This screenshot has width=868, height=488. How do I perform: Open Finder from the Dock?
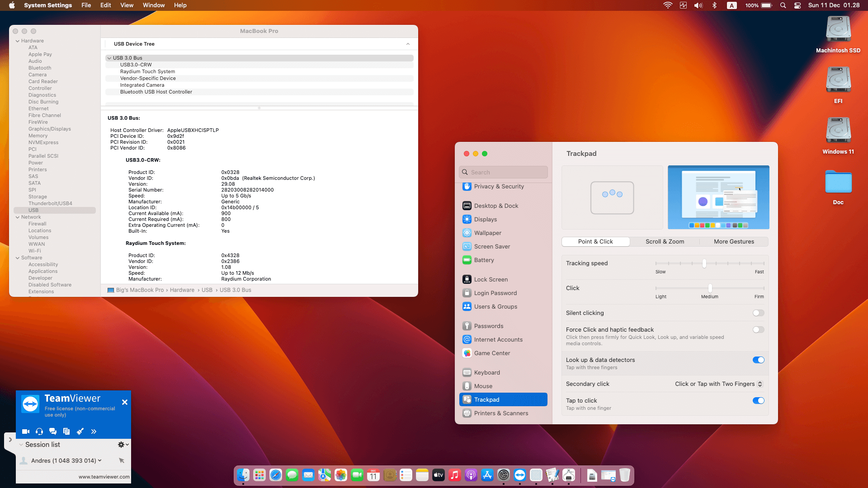243,475
